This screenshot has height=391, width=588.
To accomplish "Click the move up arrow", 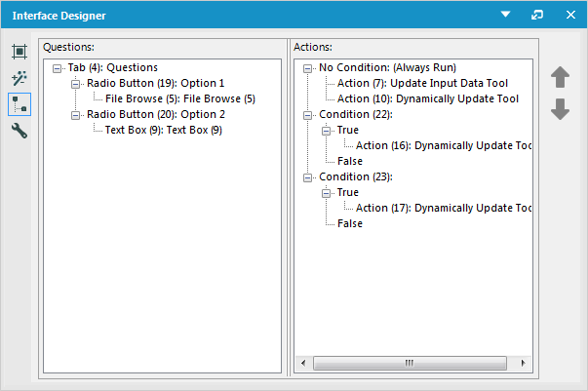I will coord(560,77).
